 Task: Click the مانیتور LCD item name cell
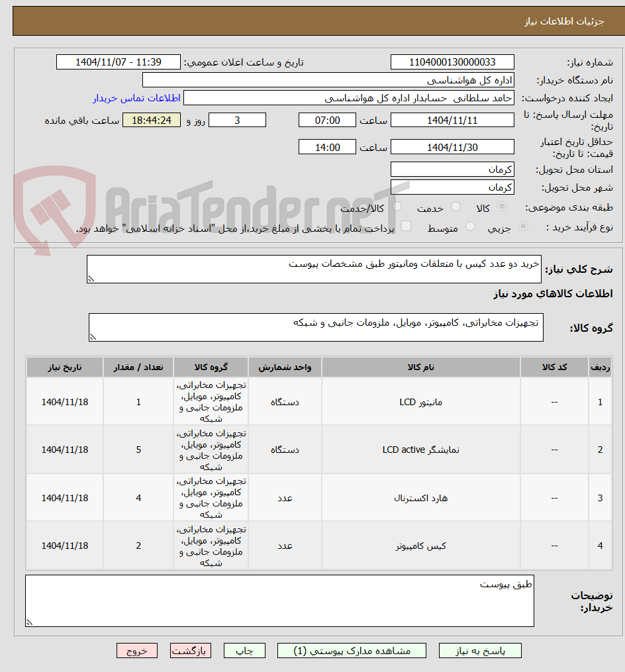420,402
